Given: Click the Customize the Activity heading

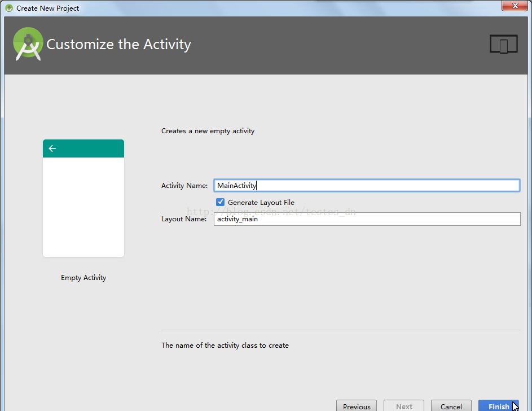Looking at the screenshot, I should point(118,45).
